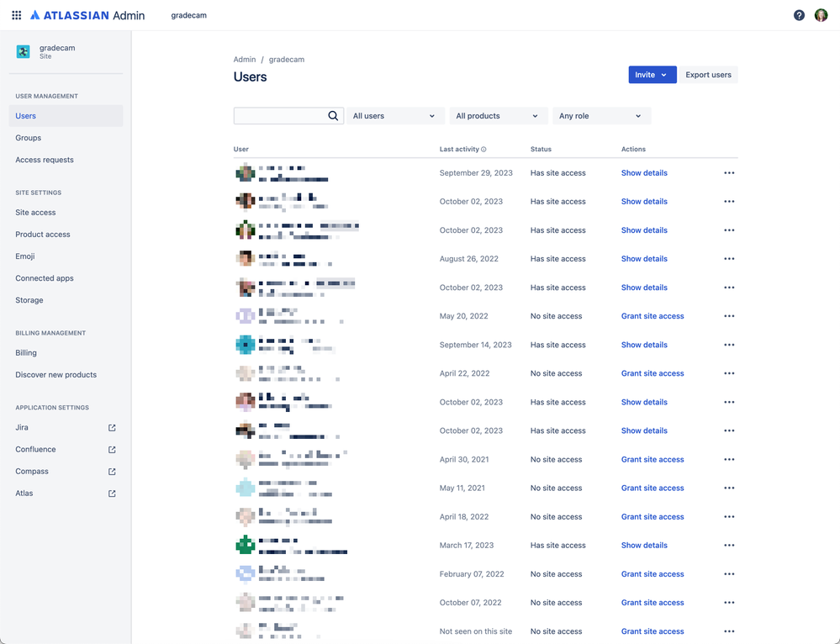Click the date May 11, 2021

[x=462, y=488]
